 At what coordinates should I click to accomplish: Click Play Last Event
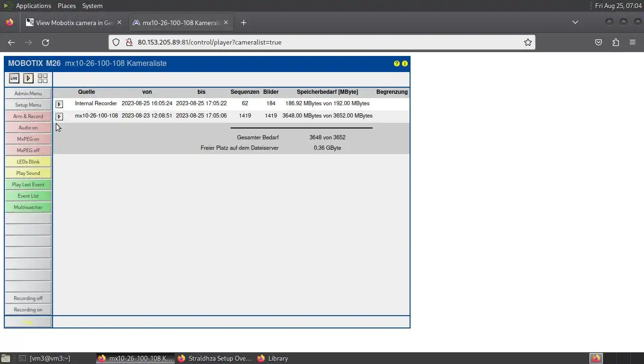pos(28,184)
